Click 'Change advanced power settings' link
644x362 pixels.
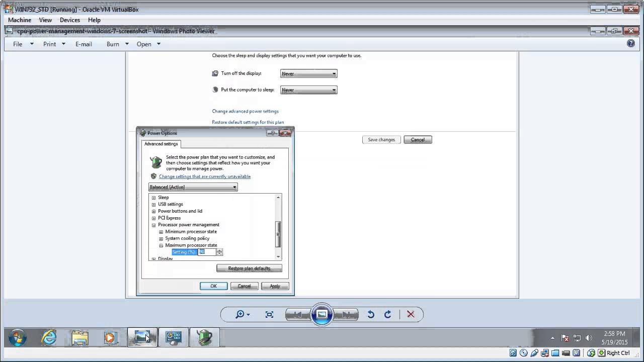pyautogui.click(x=245, y=111)
